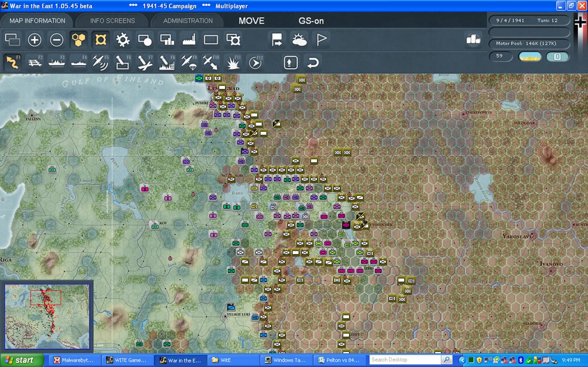Switch to Windows Task Manager taskbar button
Image resolution: width=588 pixels, height=367 pixels.
[x=285, y=360]
